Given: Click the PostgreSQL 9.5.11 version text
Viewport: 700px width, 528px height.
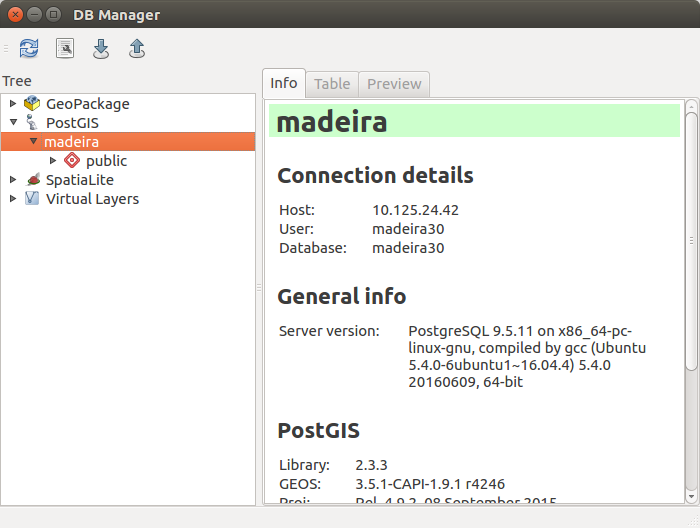Looking at the screenshot, I should [527, 356].
